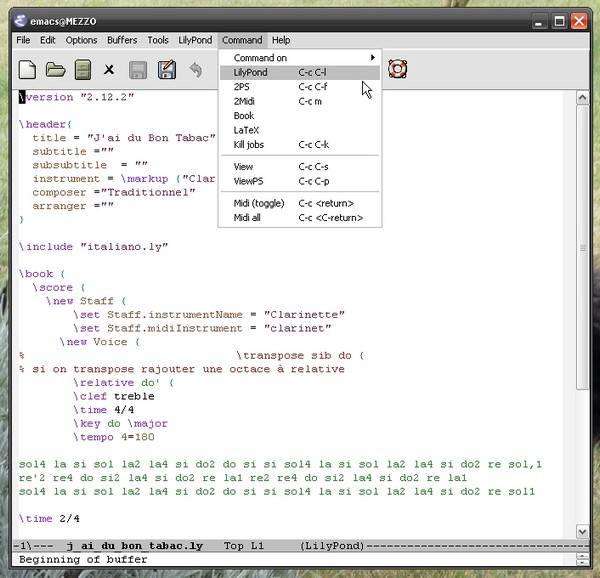Maximize the emacs@MEZZO window

[559, 21]
